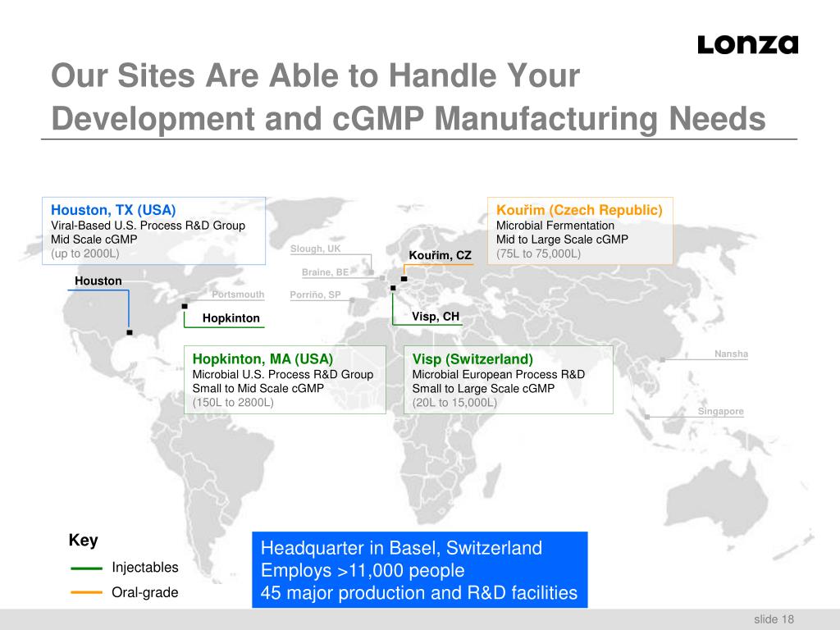Screen dimensions: 840x630
Task: Click the green Injectables legend line
Action: click(x=86, y=568)
